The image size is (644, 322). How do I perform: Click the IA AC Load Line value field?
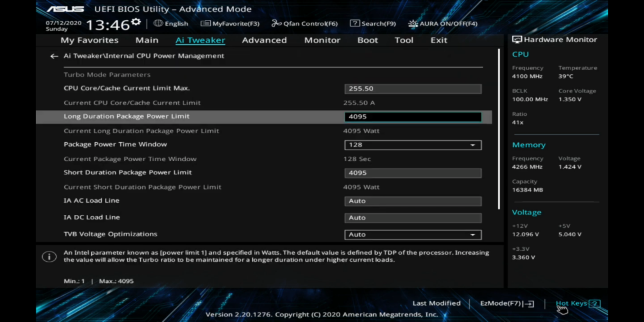[x=413, y=201]
